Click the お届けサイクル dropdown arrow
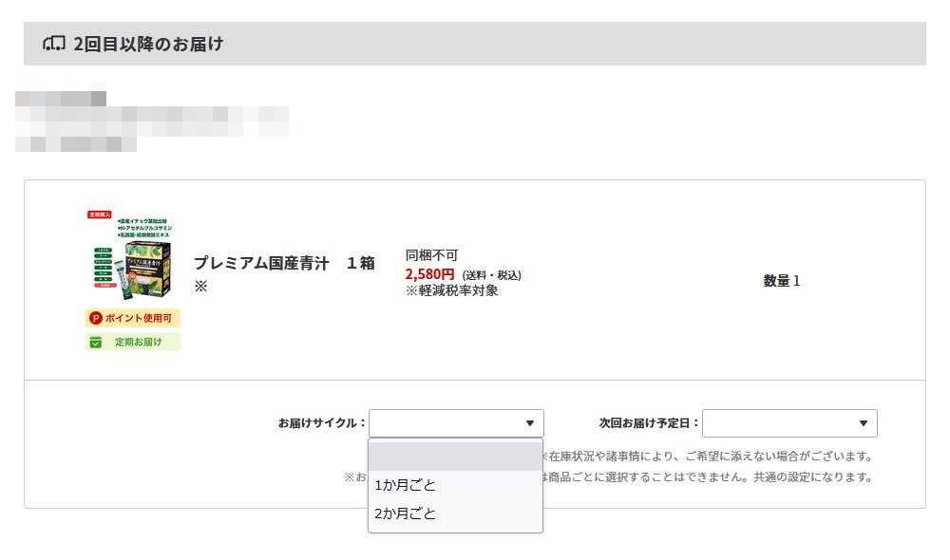 pos(530,423)
